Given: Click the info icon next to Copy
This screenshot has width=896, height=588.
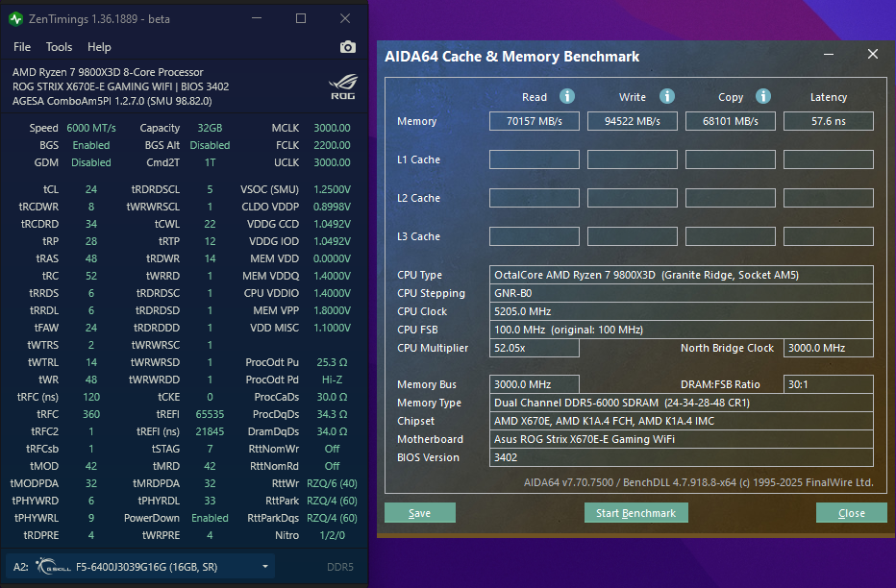Looking at the screenshot, I should click(x=763, y=96).
